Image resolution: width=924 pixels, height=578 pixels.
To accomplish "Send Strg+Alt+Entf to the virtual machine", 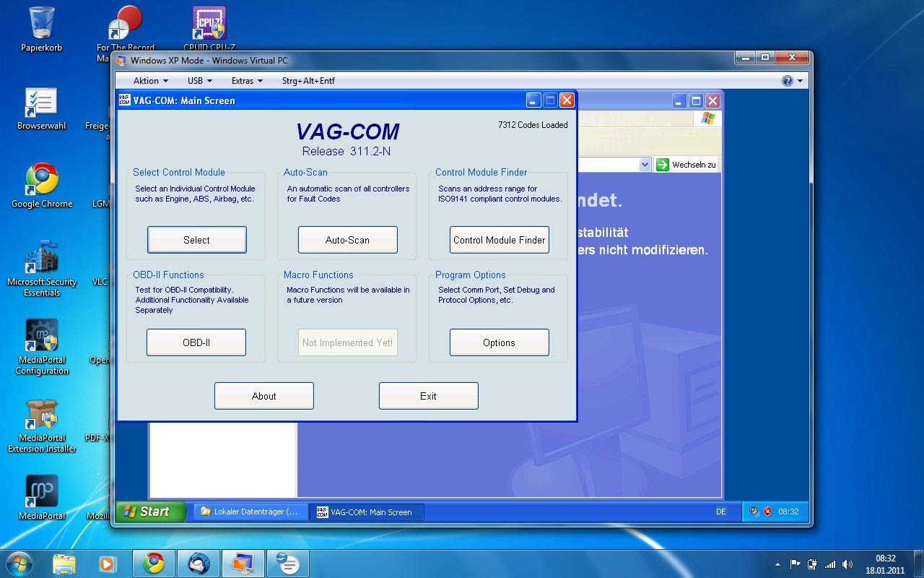I will [x=308, y=81].
